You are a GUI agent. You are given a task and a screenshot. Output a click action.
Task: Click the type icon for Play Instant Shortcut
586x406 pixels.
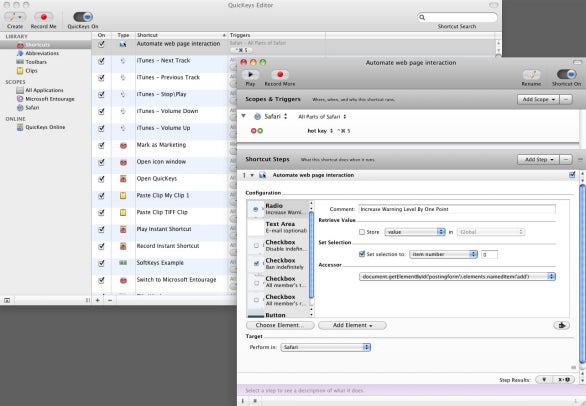coord(123,230)
